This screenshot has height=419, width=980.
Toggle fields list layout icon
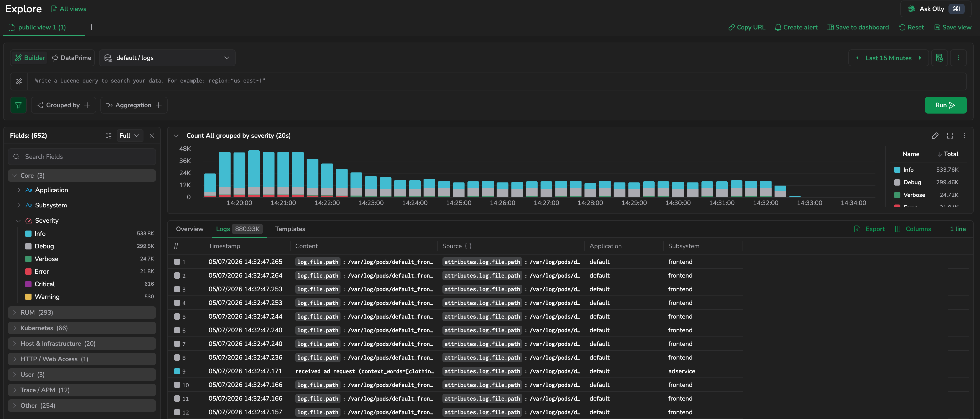[109, 136]
